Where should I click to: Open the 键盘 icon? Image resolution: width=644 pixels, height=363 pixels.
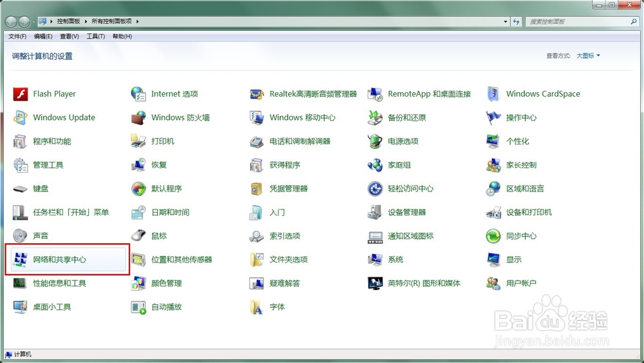pos(20,189)
